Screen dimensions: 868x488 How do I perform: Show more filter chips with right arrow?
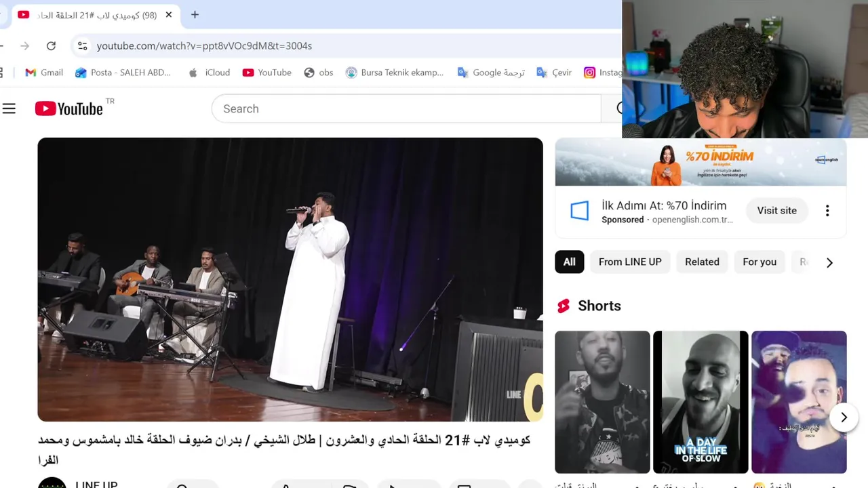point(829,262)
